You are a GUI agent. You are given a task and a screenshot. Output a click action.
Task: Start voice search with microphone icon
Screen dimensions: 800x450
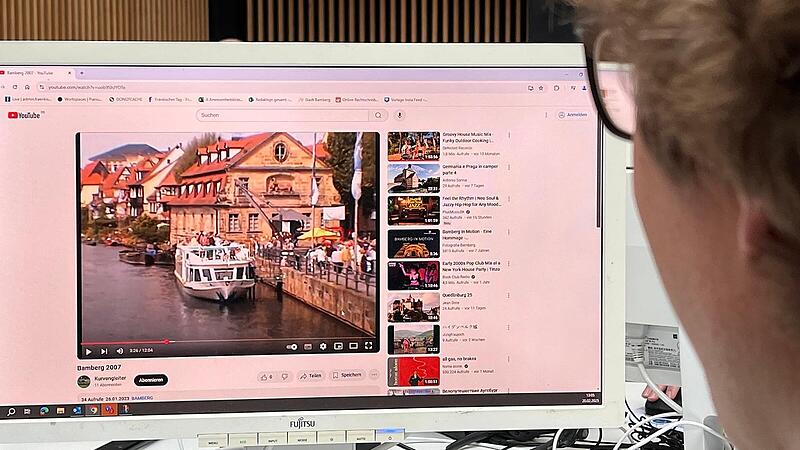399,115
